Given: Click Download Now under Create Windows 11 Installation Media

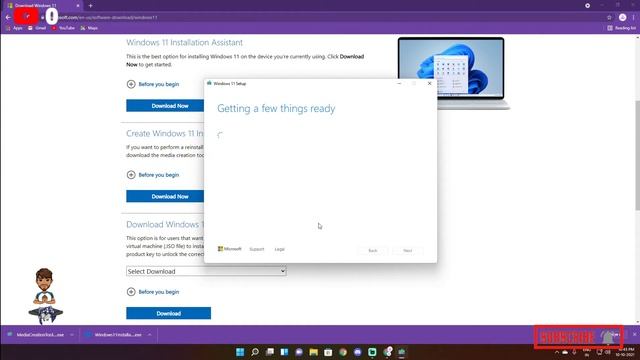Looking at the screenshot, I should pyautogui.click(x=165, y=196).
